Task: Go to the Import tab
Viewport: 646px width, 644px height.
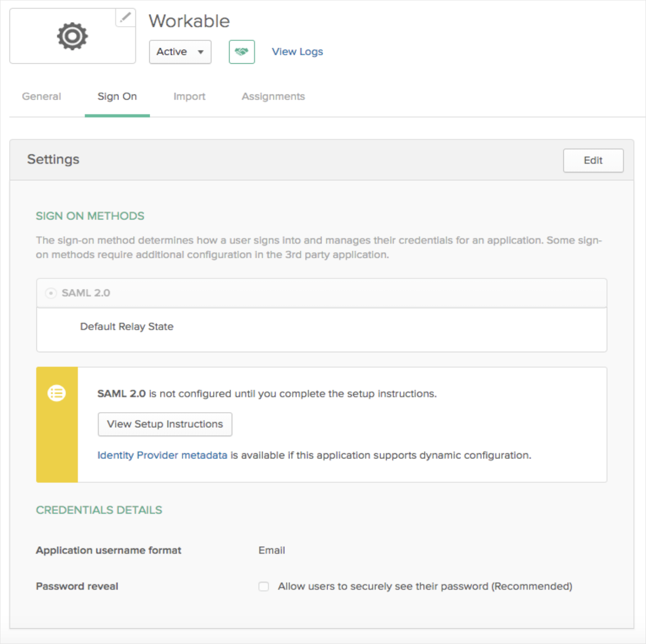Action: click(189, 96)
